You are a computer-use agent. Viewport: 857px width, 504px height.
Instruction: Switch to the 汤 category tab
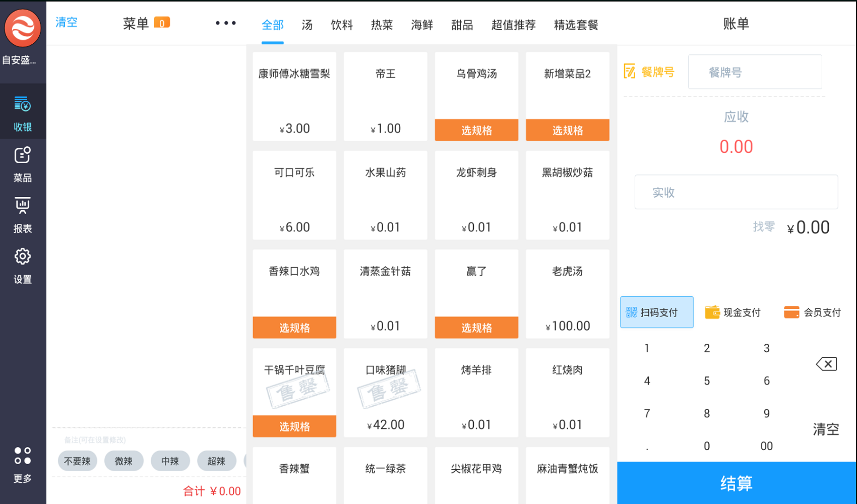pyautogui.click(x=307, y=25)
